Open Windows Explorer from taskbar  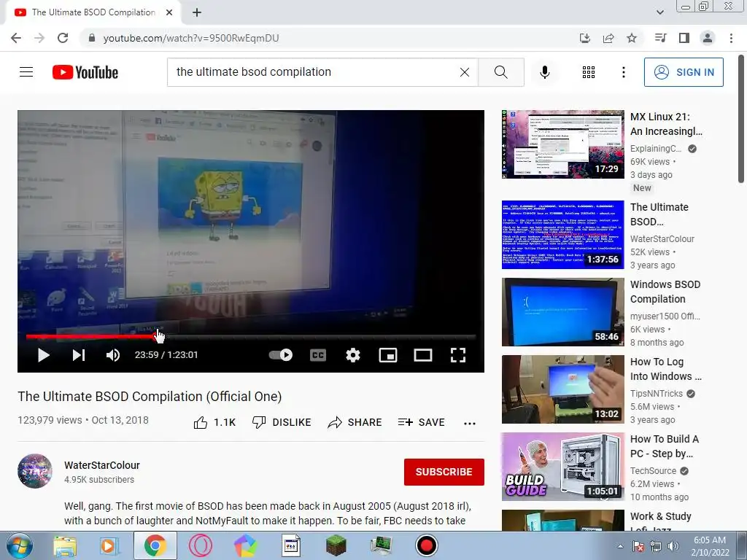[65, 545]
